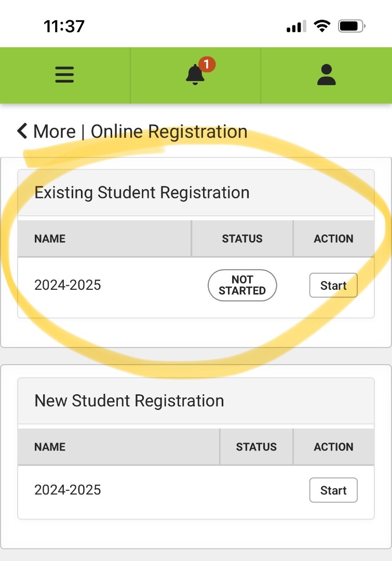
Task: Tap the New Student Registration header
Action: [129, 400]
